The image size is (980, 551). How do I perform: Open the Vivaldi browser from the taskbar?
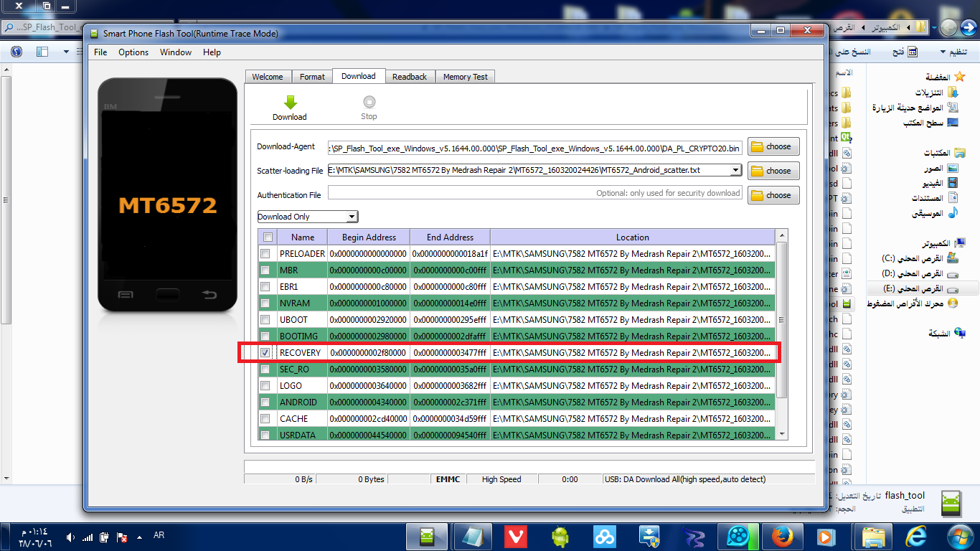(516, 536)
